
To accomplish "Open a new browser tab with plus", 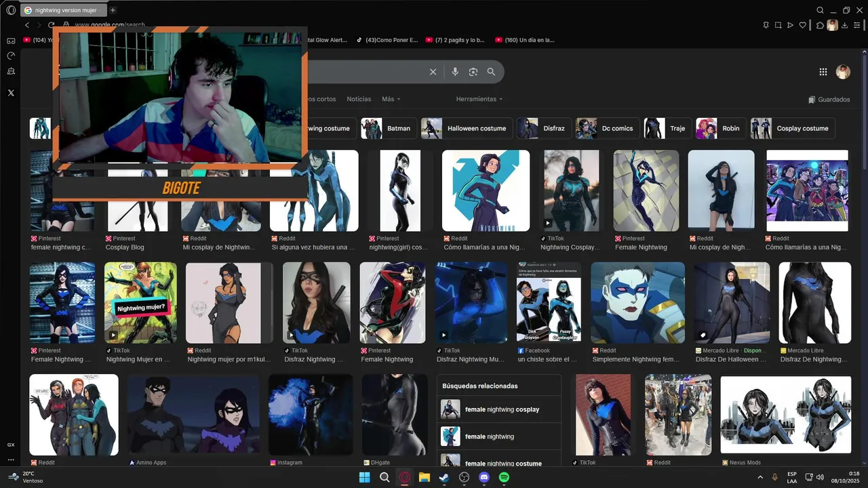I will pyautogui.click(x=113, y=10).
